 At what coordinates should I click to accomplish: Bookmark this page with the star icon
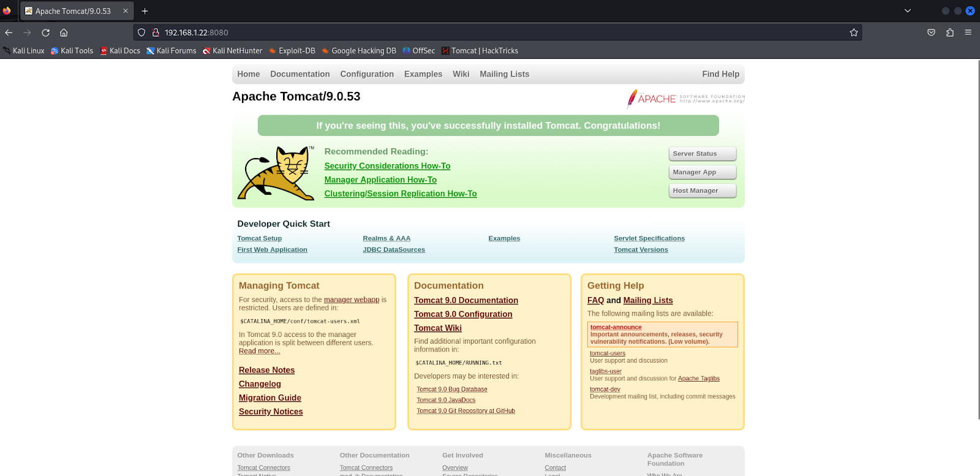[854, 32]
